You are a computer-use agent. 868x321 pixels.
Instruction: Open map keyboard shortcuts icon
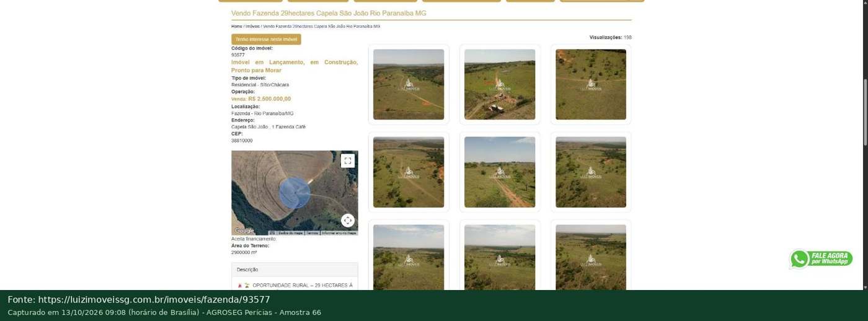(272, 233)
